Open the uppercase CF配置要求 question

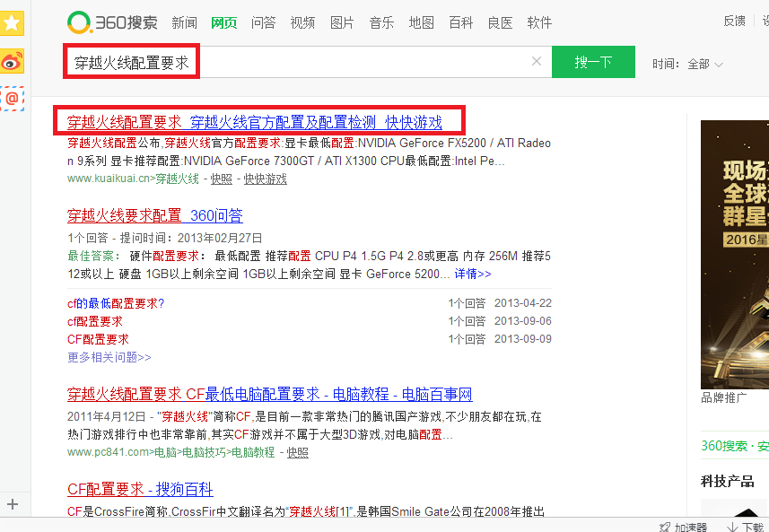(x=98, y=339)
